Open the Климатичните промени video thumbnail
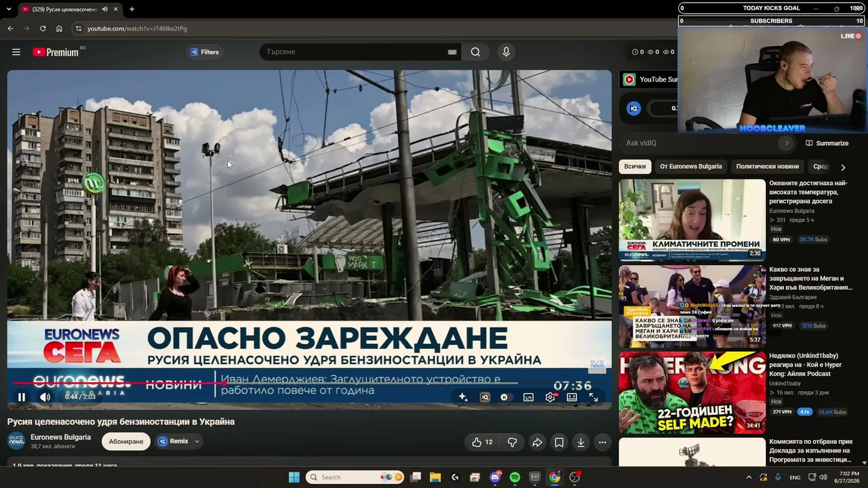Screen dimensions: 868x488 [692, 220]
